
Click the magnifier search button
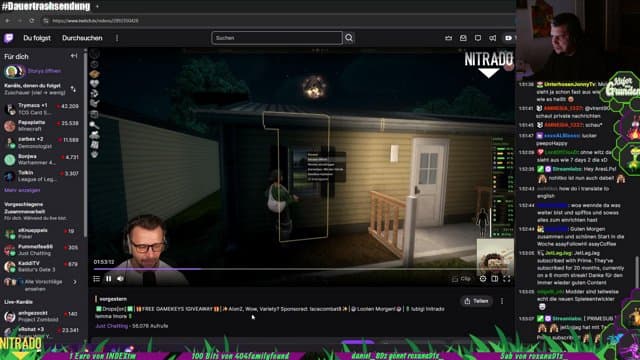349,38
